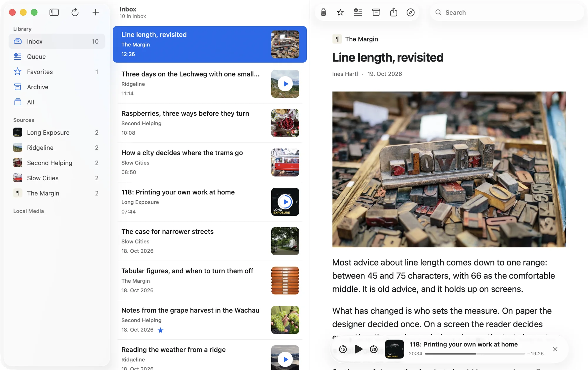This screenshot has height=370, width=588.
Task: Click the article headline 'Line length, revisited'
Action: 388,58
